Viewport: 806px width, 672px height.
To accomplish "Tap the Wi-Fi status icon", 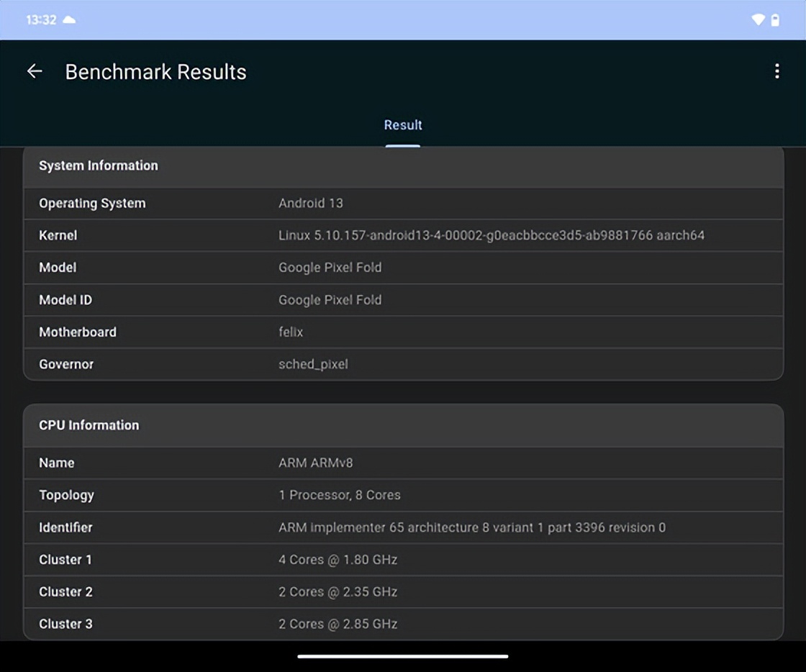I will [x=758, y=20].
